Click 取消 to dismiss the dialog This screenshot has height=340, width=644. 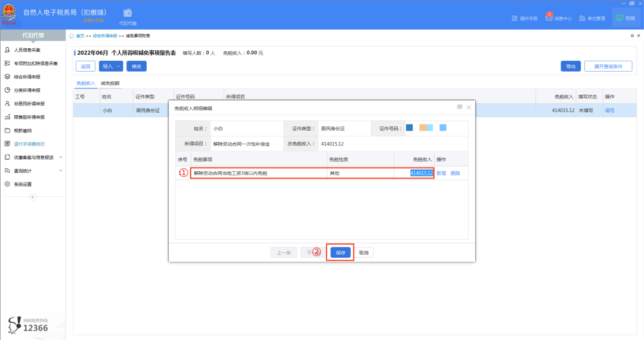coord(364,253)
